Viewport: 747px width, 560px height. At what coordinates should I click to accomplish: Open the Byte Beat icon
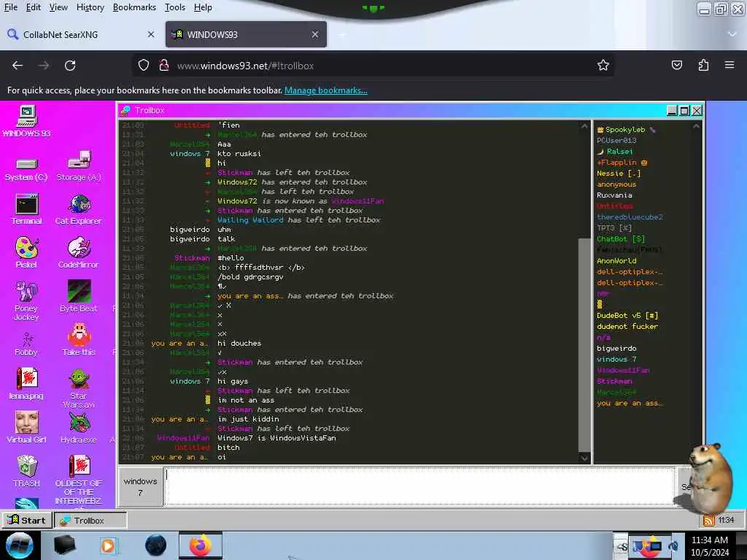(79, 296)
